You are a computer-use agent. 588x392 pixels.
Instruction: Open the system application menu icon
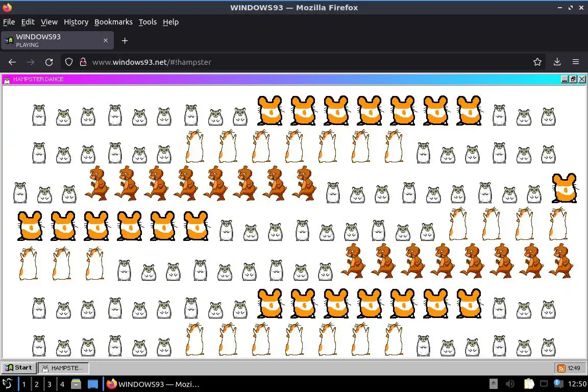point(7,384)
